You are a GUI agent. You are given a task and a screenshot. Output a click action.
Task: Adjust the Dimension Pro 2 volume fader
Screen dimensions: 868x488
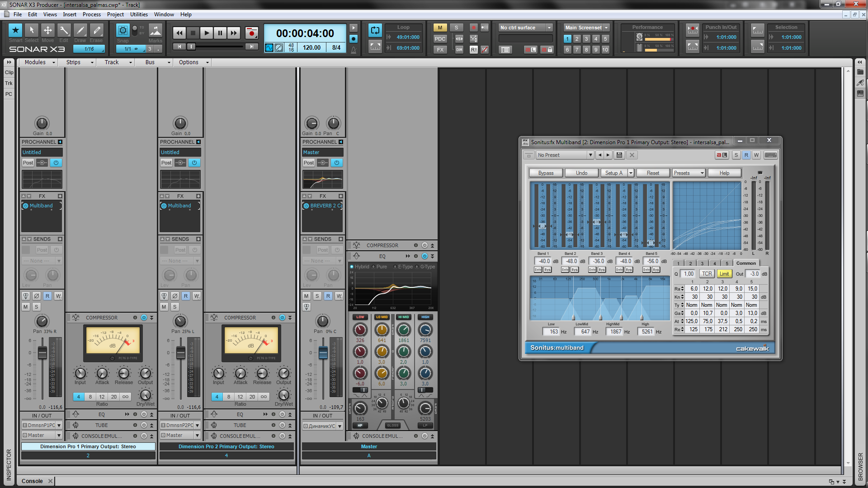pos(181,353)
